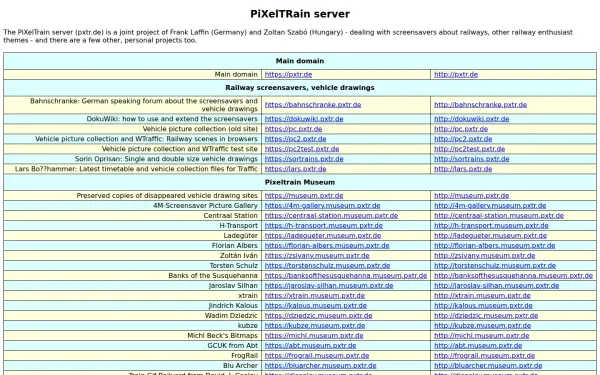Open https://museum.pxtr.de link
Viewport: 600px width, 375px height.
pyautogui.click(x=304, y=196)
